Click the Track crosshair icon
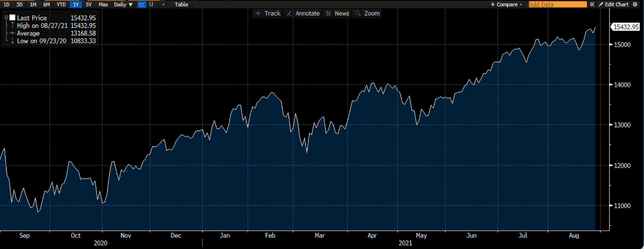This screenshot has height=249, width=644. (x=258, y=13)
